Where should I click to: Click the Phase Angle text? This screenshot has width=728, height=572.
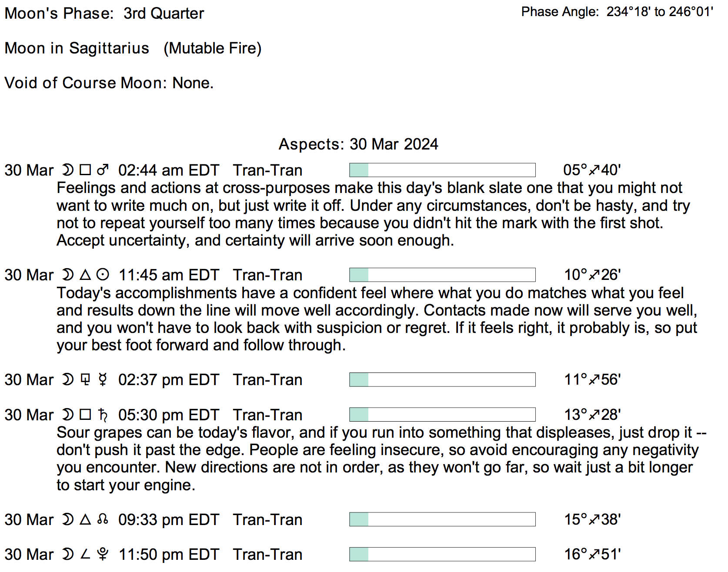pyautogui.click(x=617, y=12)
